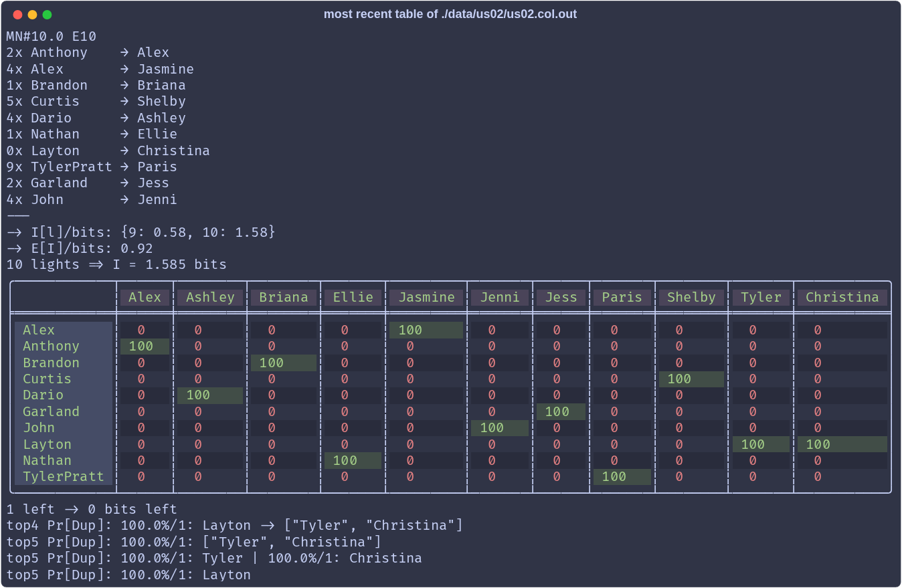The height and width of the screenshot is (588, 902).
Task: Click the line '2x Garland → Jess'
Action: click(88, 183)
